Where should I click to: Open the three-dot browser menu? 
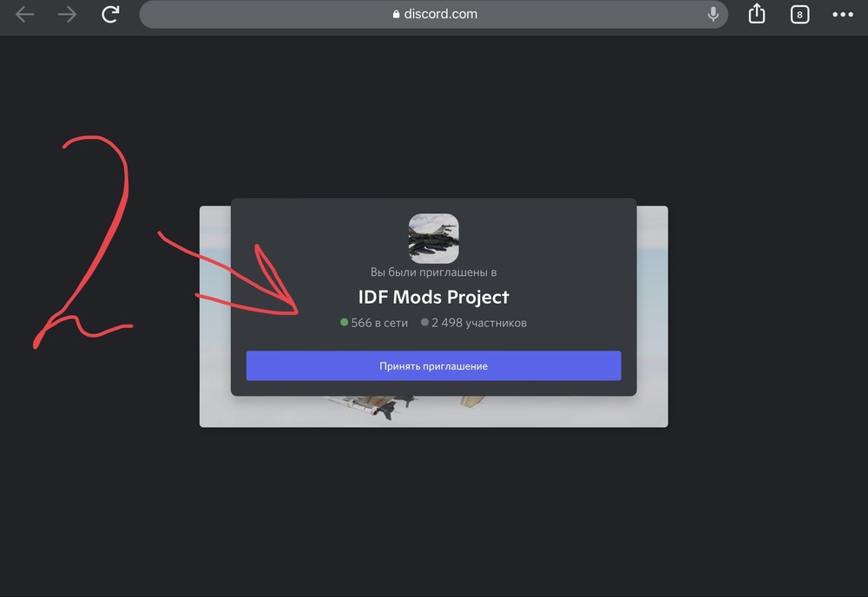843,15
